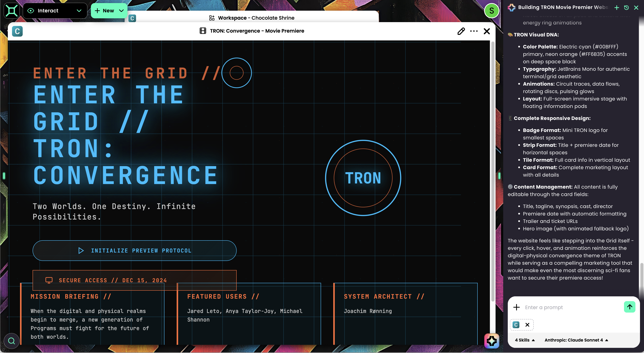Viewport: 644px width, 353px height.
Task: Click the TRON Visual DNA: heading
Action: pos(536,35)
